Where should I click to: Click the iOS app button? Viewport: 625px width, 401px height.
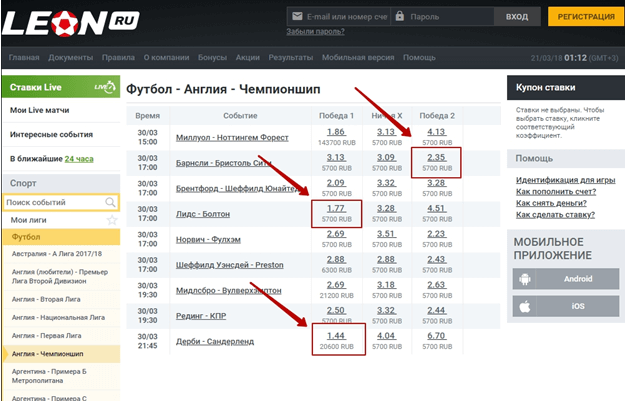[566, 306]
